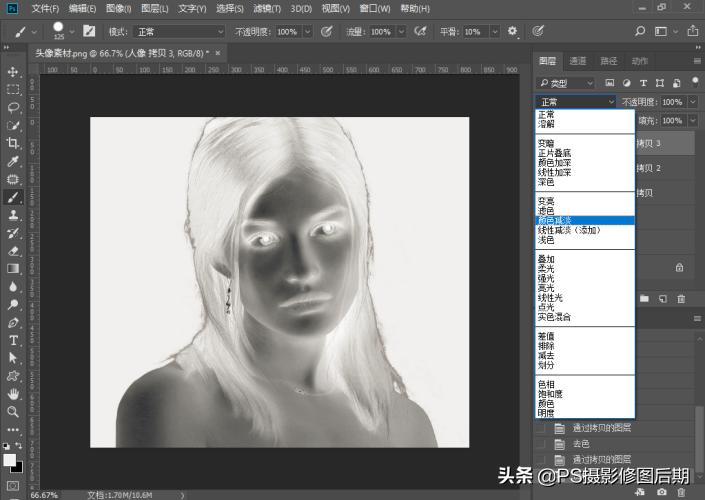Select the Eraser tool
Screen dimensions: 705x500
[x=13, y=251]
